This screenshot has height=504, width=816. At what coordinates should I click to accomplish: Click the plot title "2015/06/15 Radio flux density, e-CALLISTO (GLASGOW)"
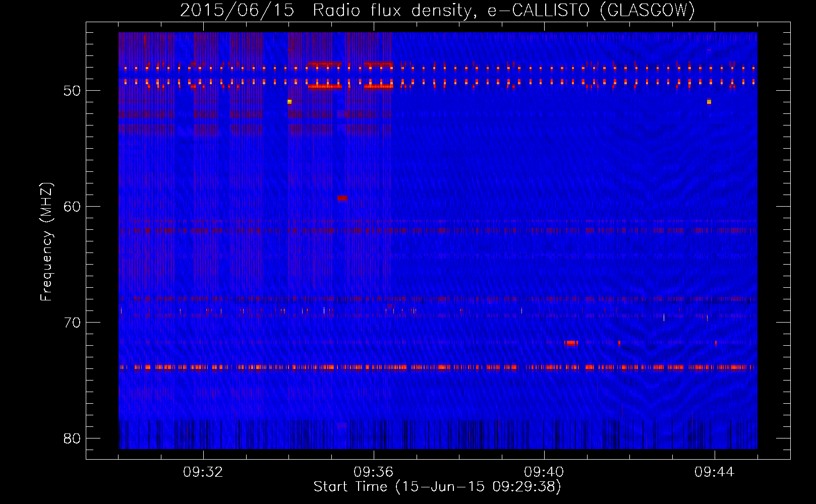437,10
